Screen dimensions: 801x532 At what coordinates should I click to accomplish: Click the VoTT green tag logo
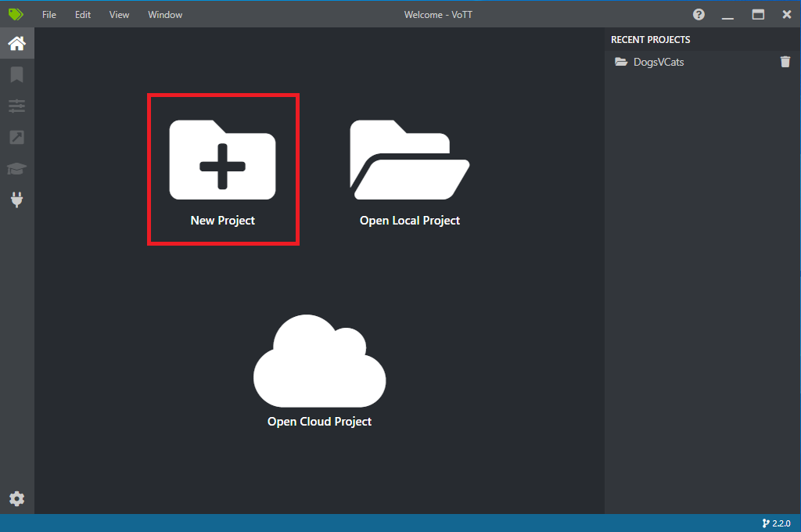click(x=16, y=14)
